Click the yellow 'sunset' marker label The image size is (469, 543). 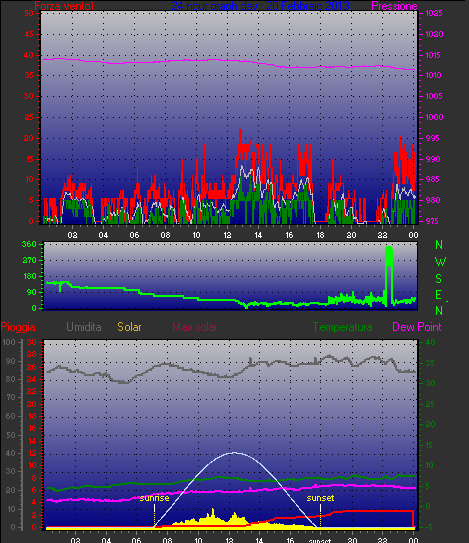pyautogui.click(x=320, y=498)
